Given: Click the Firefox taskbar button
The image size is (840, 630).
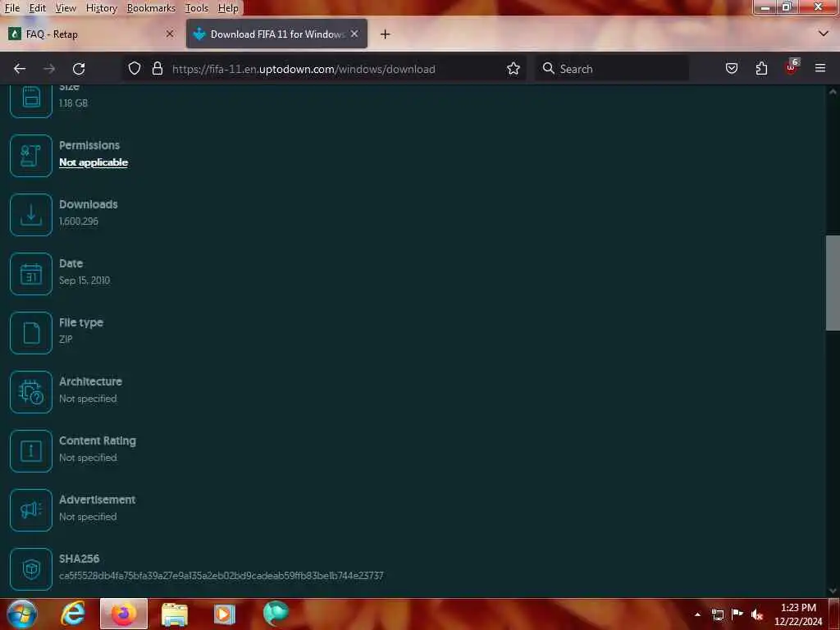Looking at the screenshot, I should point(124,614).
